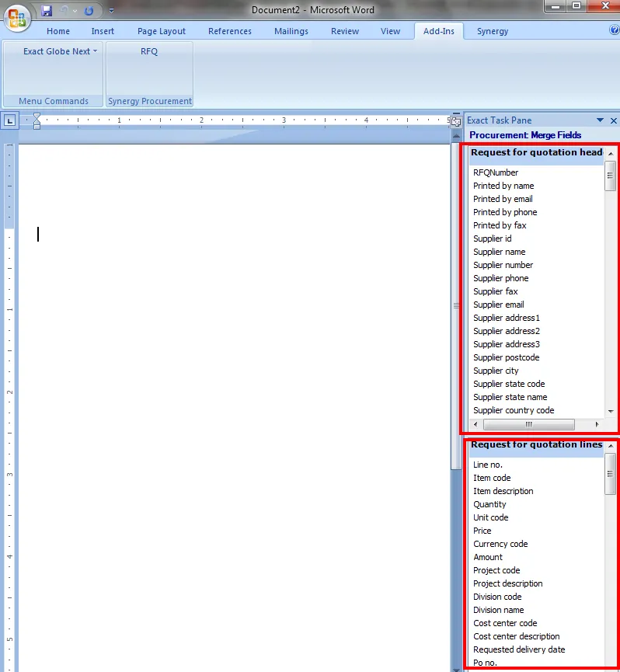Switch to the Page Layout tab
The height and width of the screenshot is (672, 620).
(x=162, y=31)
